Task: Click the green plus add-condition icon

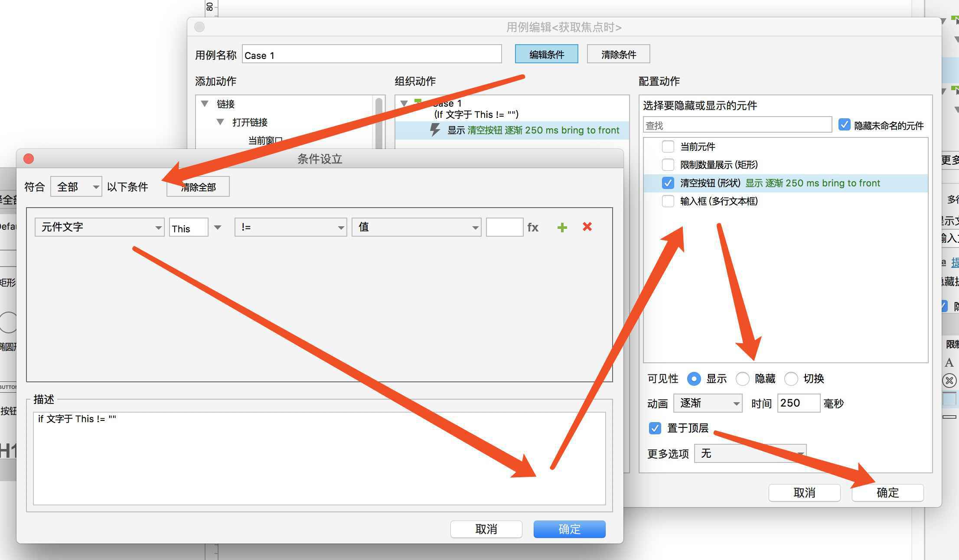Action: [562, 227]
